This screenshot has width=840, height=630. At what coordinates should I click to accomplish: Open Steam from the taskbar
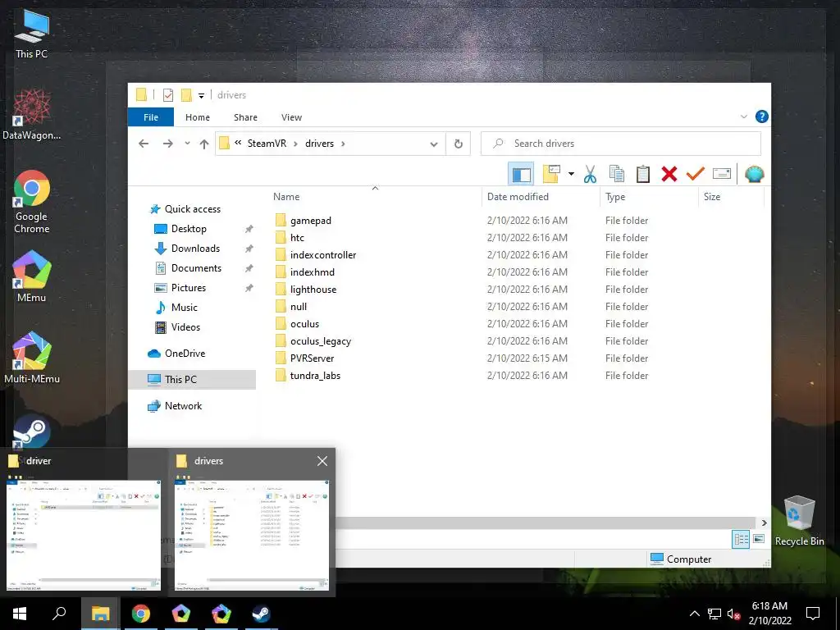(x=261, y=614)
